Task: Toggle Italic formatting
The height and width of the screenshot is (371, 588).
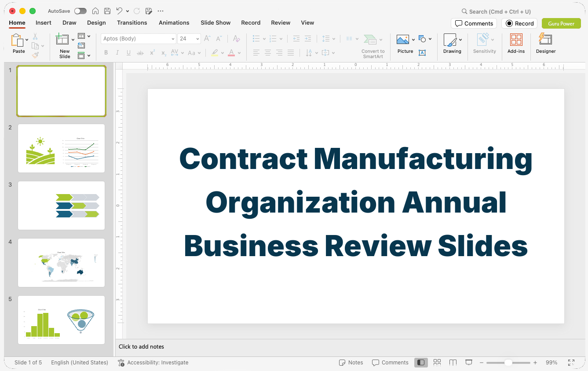Action: [x=117, y=53]
